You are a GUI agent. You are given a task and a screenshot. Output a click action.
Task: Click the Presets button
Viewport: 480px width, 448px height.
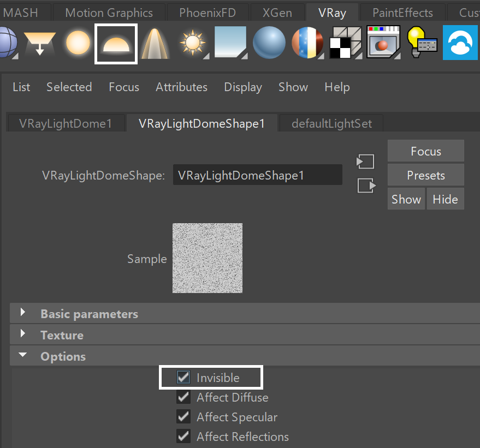[426, 175]
